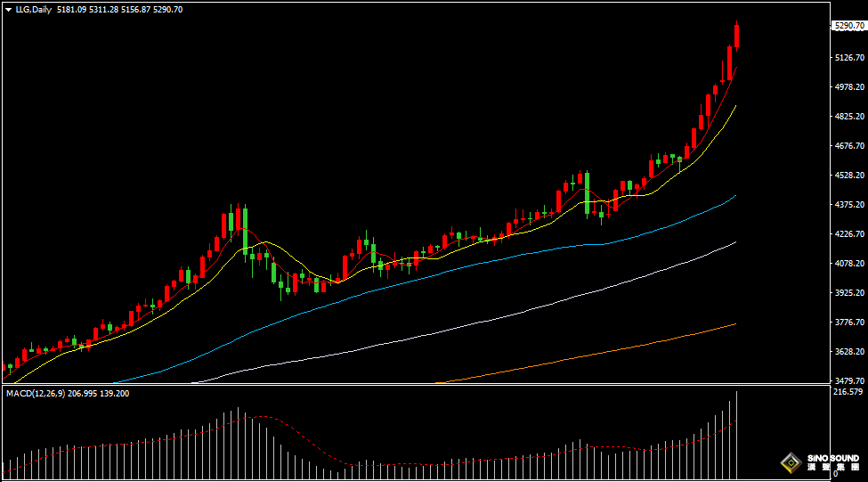Image resolution: width=868 pixels, height=482 pixels.
Task: Click the 3925.20 price axis label
Action: click(847, 293)
